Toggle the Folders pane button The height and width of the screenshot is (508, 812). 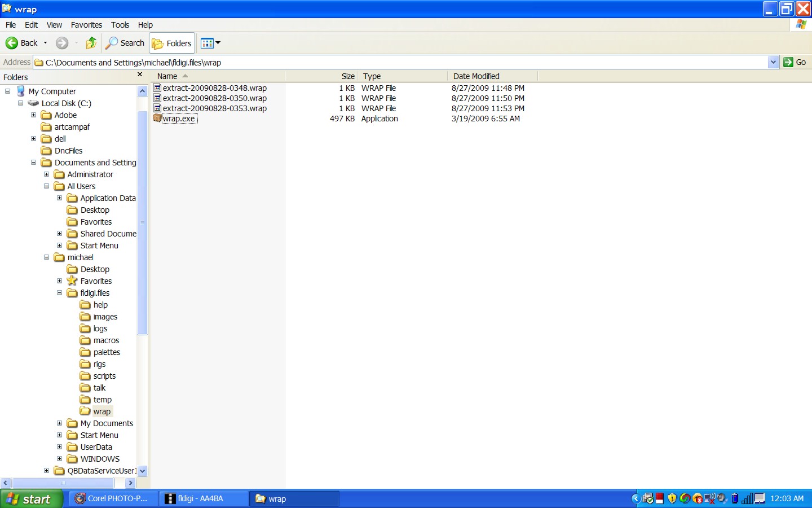[172, 43]
